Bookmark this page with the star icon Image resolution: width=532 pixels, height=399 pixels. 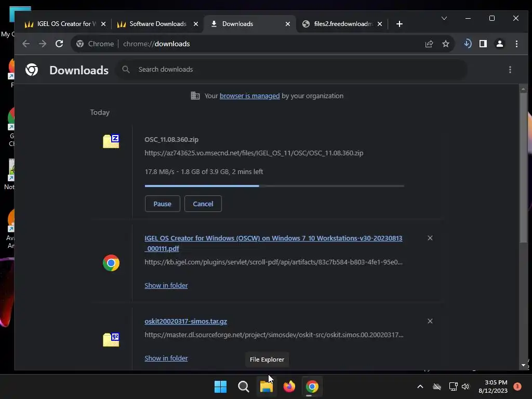point(446,44)
